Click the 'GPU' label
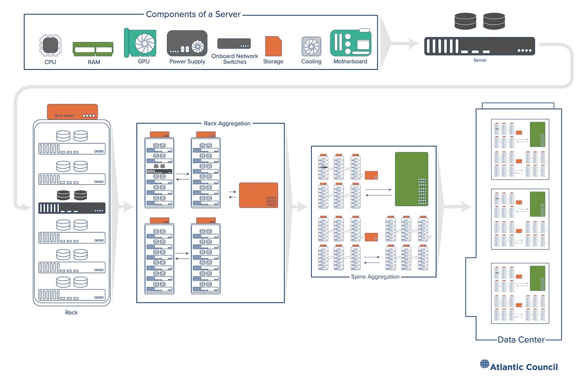Viewport: 588px width, 387px height. coord(144,61)
